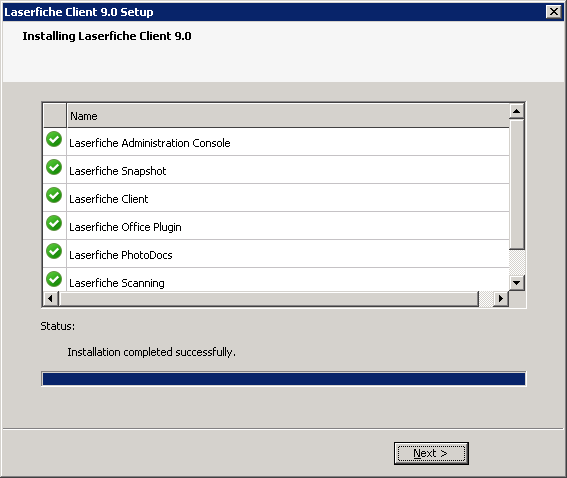Image resolution: width=567 pixels, height=478 pixels.
Task: Select the Laserfiche PhotoDocs entry
Action: coord(276,254)
